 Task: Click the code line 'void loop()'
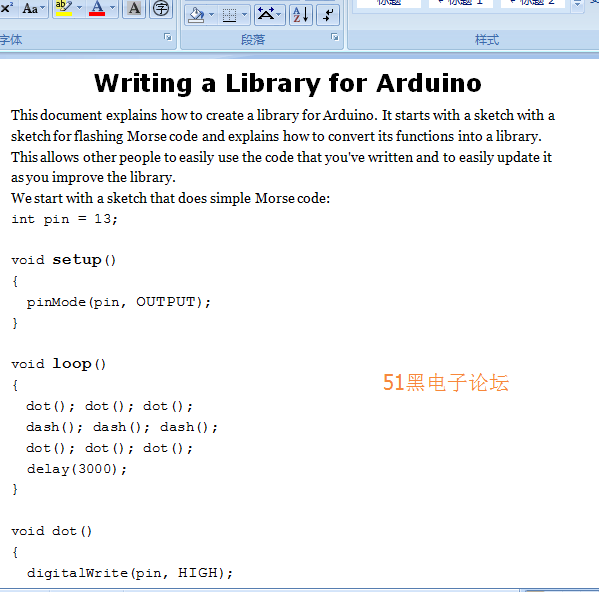pyautogui.click(x=58, y=364)
